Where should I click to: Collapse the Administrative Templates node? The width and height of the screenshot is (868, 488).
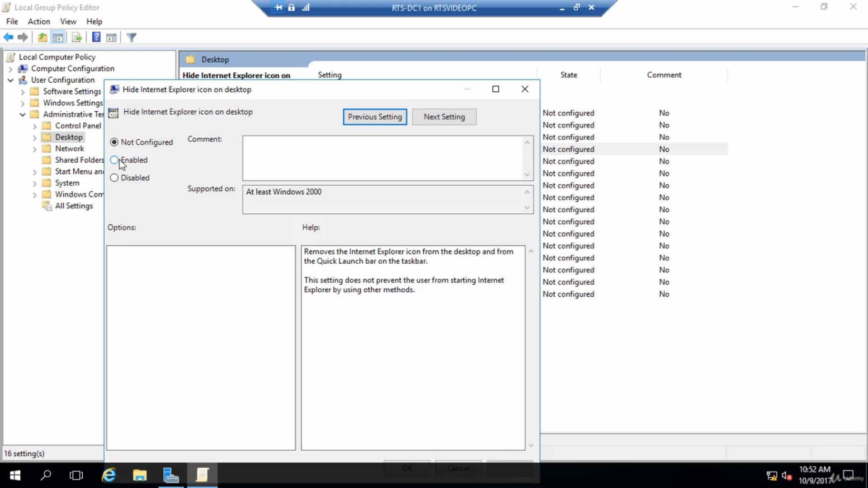coord(23,115)
